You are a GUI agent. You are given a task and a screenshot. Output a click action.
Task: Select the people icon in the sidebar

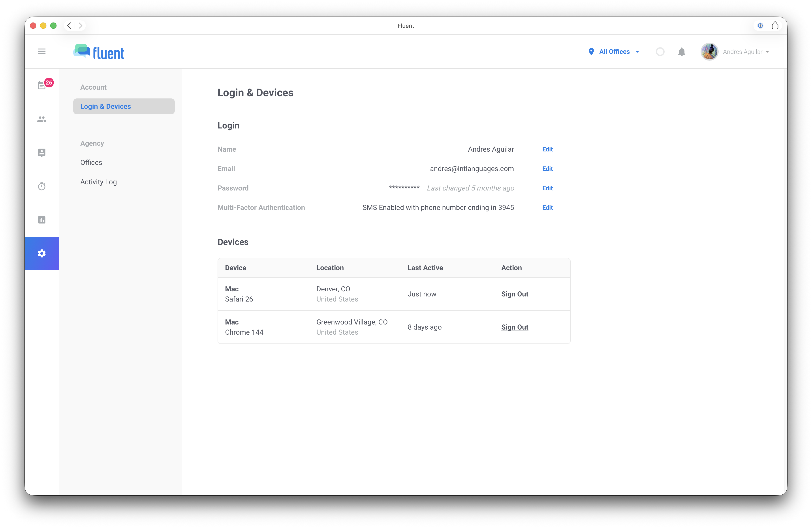pos(42,119)
